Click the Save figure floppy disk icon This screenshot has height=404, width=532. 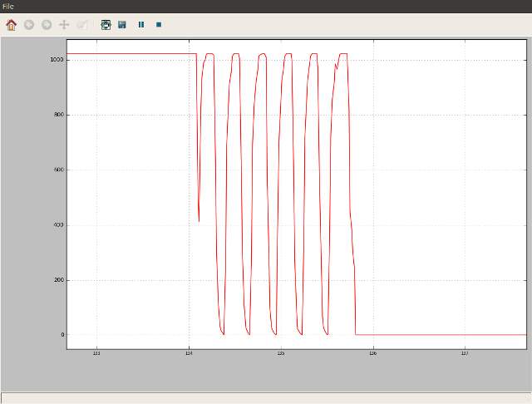tap(122, 25)
